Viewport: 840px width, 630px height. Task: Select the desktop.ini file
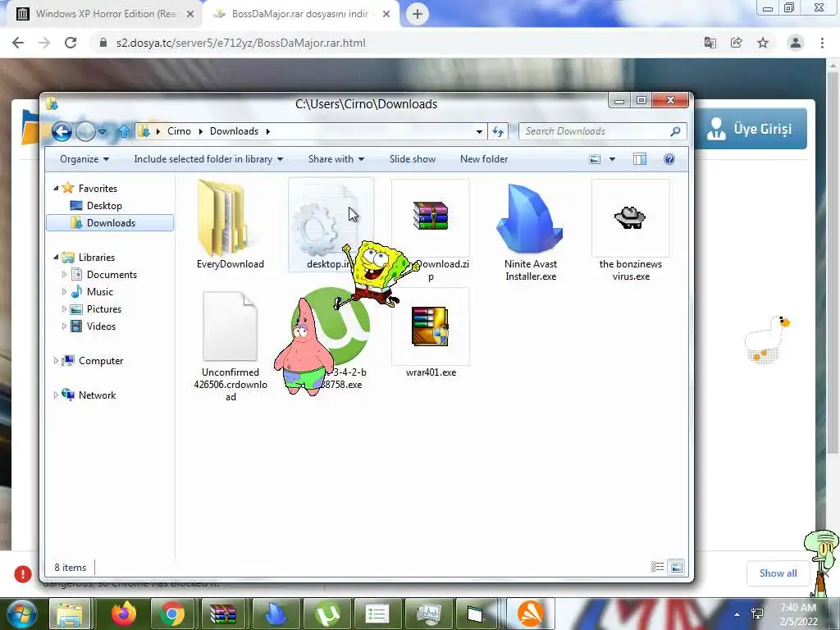[x=331, y=225]
